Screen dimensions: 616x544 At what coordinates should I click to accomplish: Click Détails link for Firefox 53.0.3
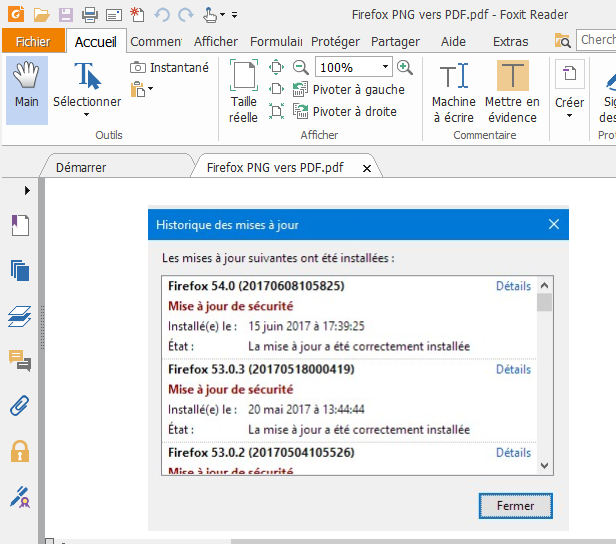click(513, 369)
